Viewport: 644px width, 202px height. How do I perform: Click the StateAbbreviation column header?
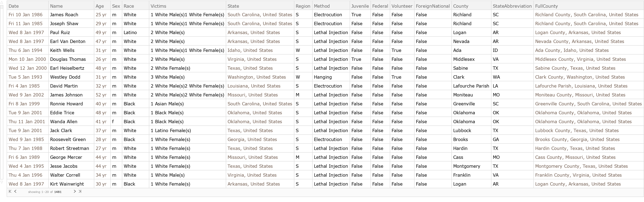click(512, 6)
